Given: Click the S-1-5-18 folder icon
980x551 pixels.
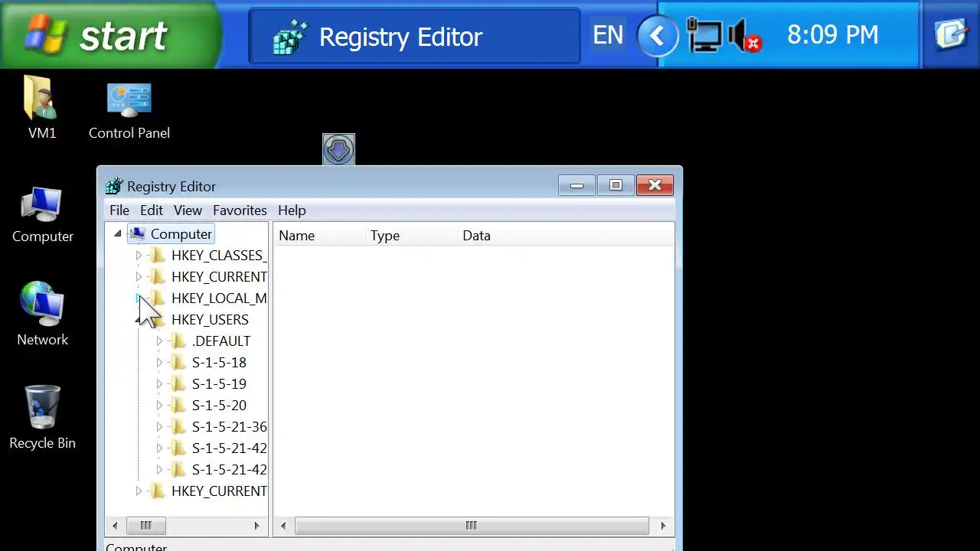Looking at the screenshot, I should (178, 363).
